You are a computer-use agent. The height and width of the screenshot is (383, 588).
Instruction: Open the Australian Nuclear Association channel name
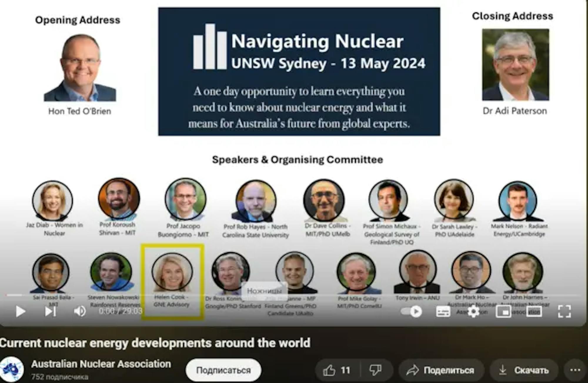coord(101,364)
